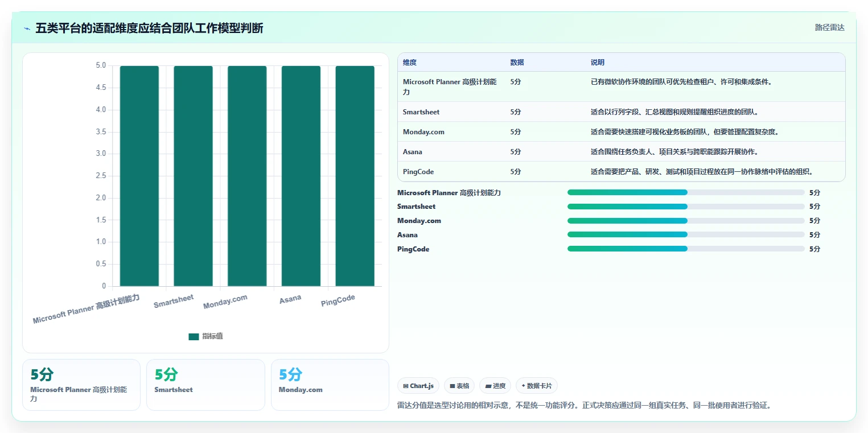
Task: Click the 数据卡片 chip
Action: (537, 386)
